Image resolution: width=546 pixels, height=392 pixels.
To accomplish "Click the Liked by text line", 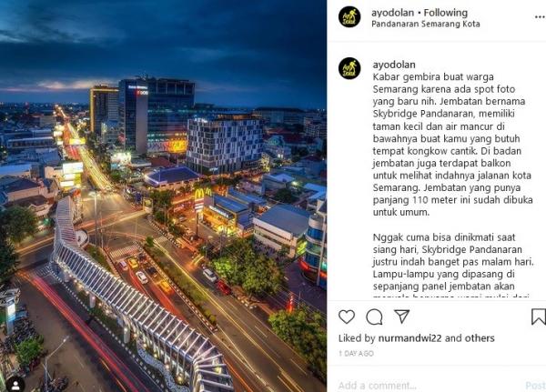I will [x=417, y=338].
